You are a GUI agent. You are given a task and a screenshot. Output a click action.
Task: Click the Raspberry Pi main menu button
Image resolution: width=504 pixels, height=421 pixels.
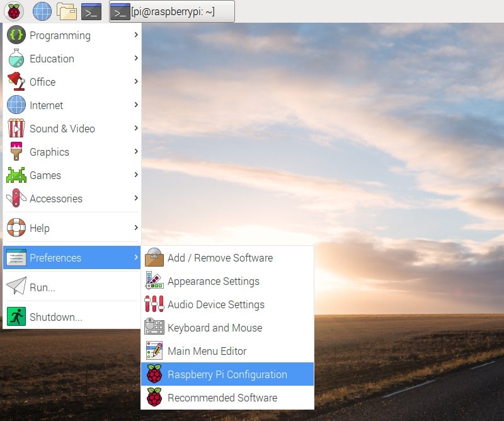[14, 11]
